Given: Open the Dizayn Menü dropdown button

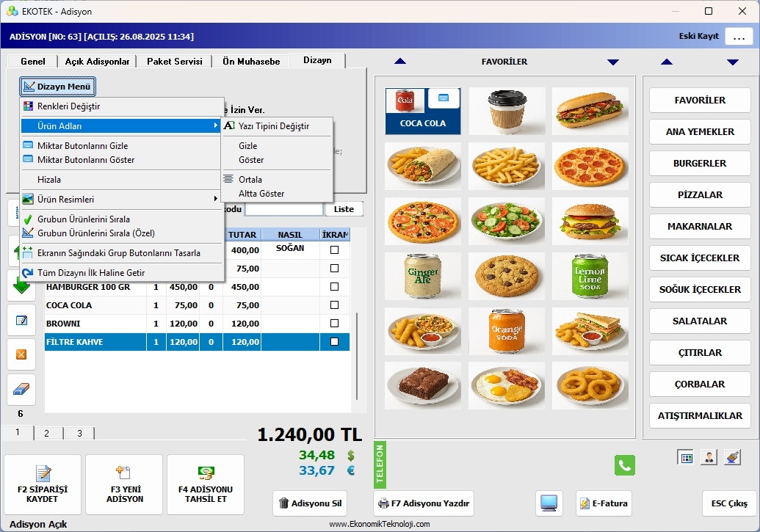Looking at the screenshot, I should click(58, 87).
